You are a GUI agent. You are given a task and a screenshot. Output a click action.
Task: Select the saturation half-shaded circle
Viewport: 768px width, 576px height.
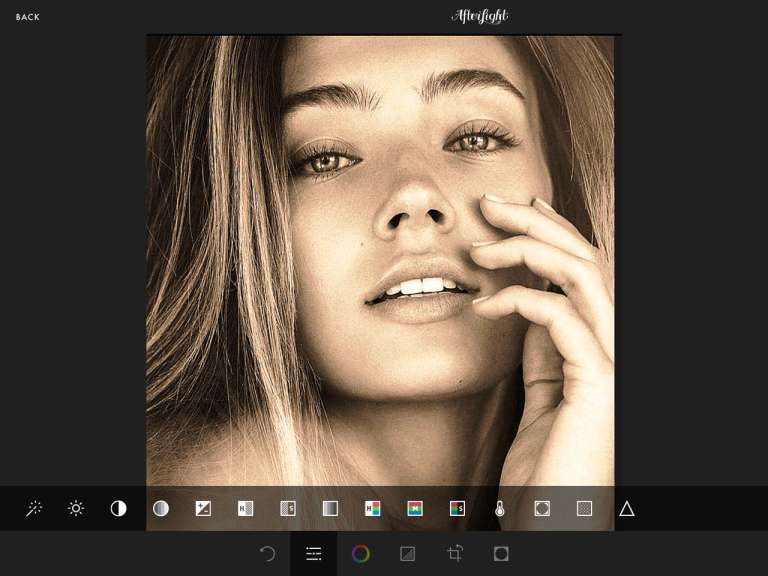(x=161, y=509)
